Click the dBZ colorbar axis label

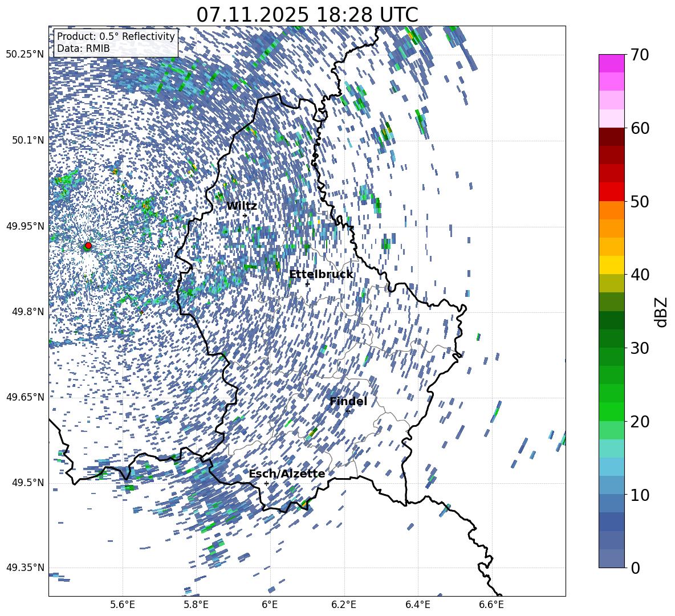(x=662, y=312)
